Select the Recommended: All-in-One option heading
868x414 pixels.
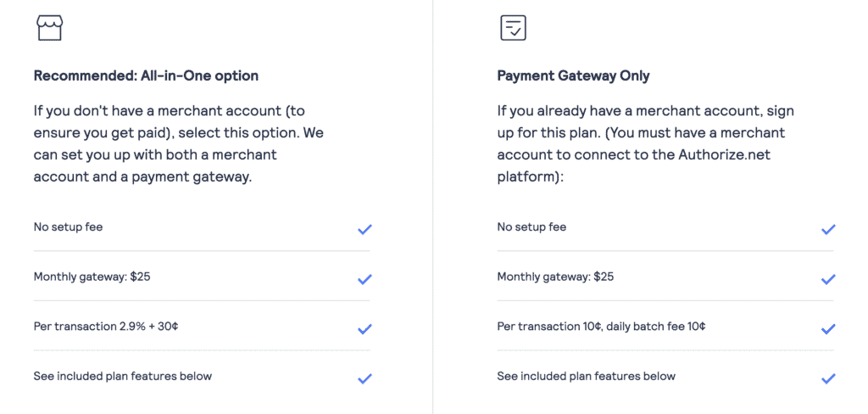coord(146,76)
